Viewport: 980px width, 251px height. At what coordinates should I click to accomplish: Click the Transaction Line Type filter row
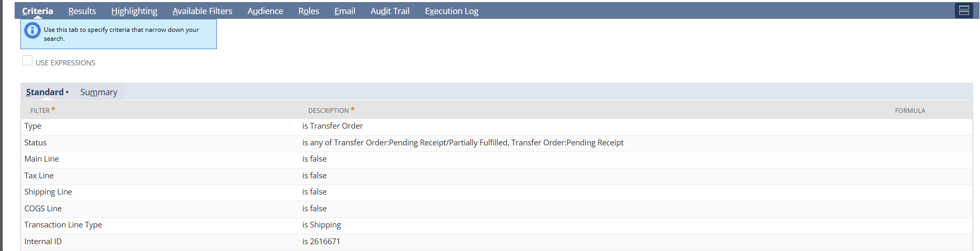coord(63,225)
